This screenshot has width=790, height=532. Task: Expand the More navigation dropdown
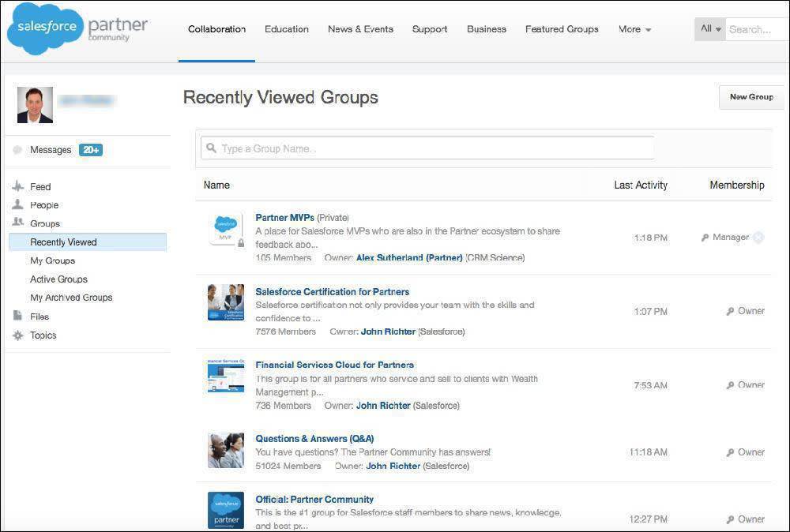(635, 29)
